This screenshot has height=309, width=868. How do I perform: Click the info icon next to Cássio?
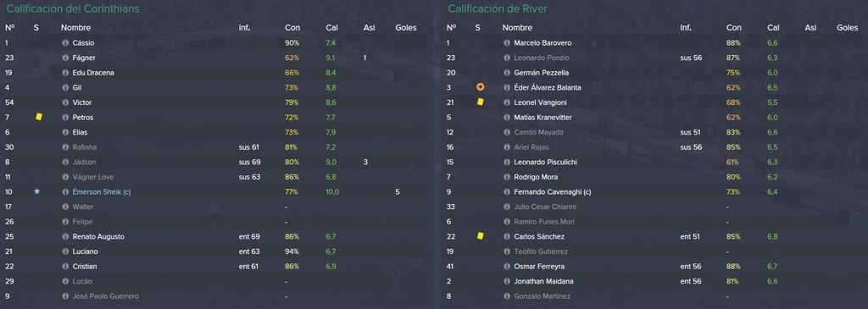pyautogui.click(x=65, y=42)
